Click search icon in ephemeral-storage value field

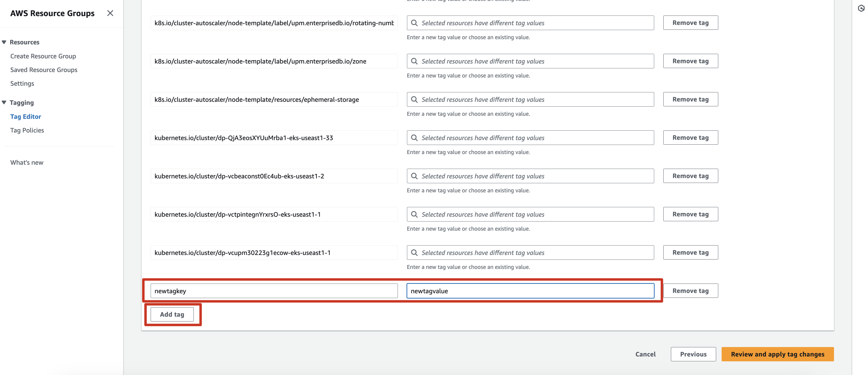click(415, 99)
